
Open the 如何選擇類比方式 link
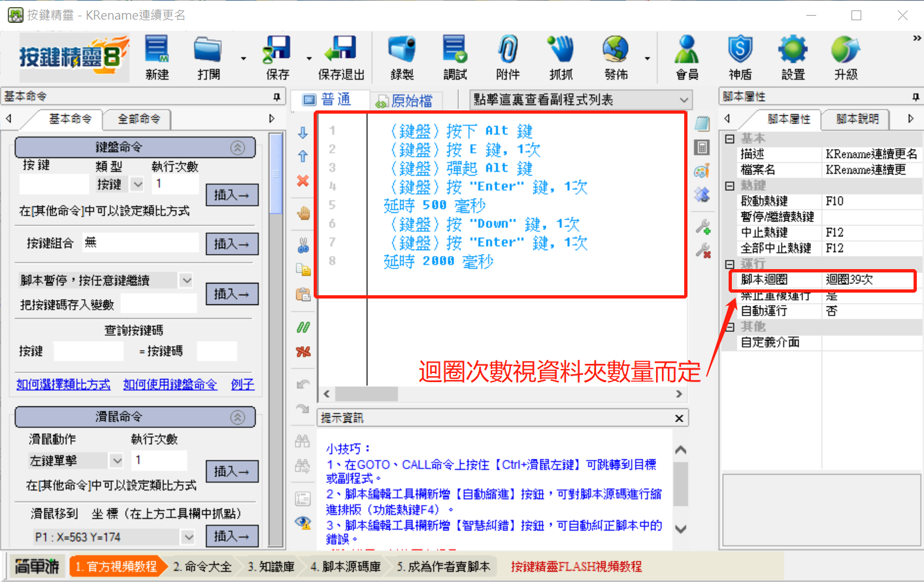(63, 385)
